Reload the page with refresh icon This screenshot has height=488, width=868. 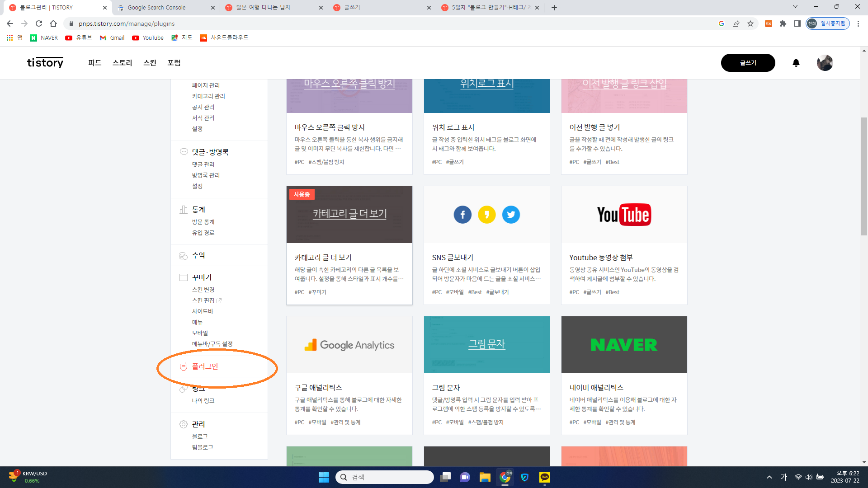[39, 23]
